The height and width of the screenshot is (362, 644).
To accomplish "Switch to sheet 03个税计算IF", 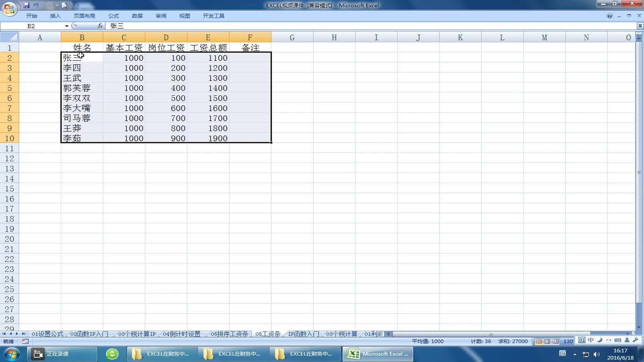I will point(137,334).
